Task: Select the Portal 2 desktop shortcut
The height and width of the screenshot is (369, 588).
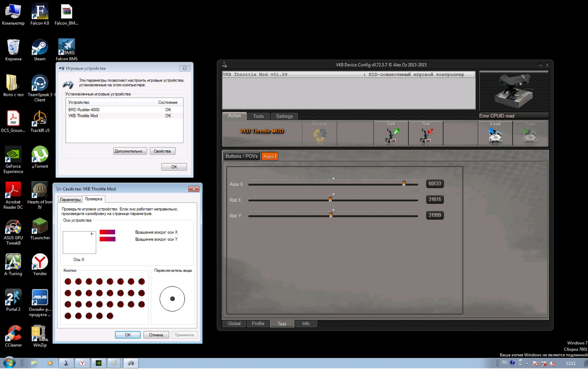Action: (13, 300)
